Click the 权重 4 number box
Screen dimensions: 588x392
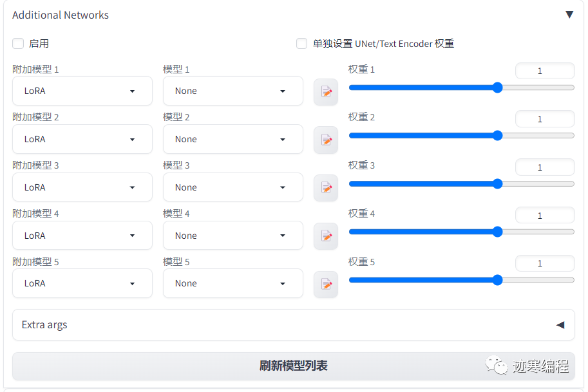pyautogui.click(x=544, y=215)
